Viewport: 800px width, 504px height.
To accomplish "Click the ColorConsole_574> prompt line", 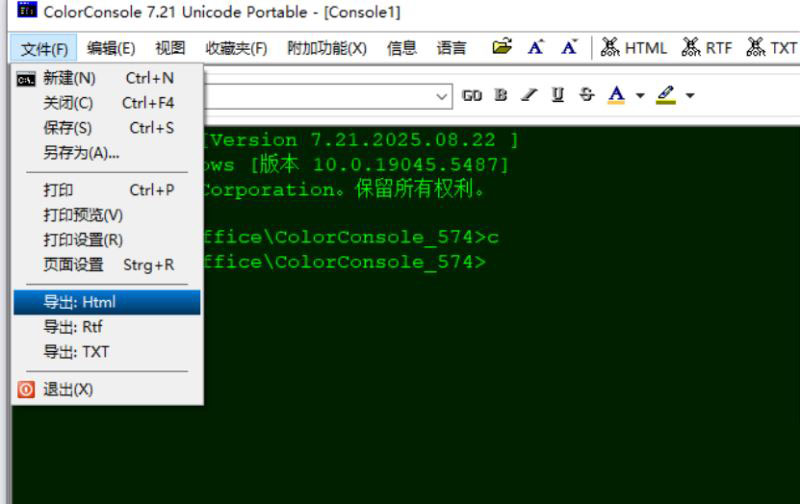I will coord(344,262).
